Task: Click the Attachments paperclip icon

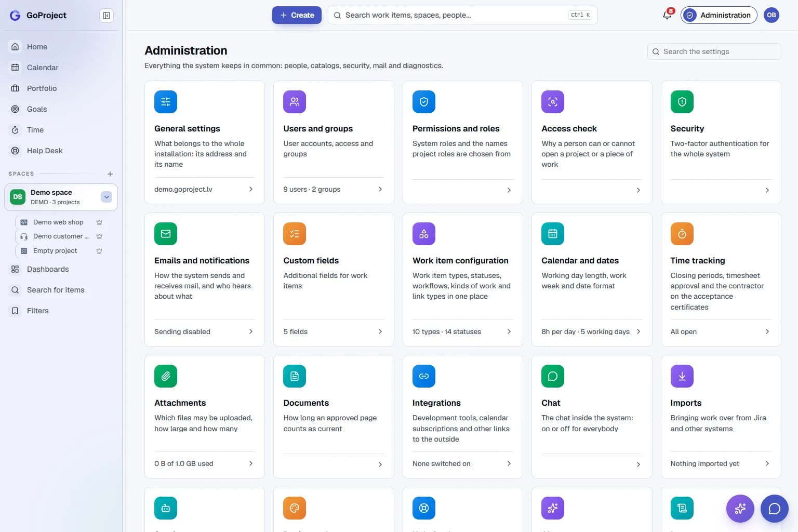Action: [x=166, y=376]
